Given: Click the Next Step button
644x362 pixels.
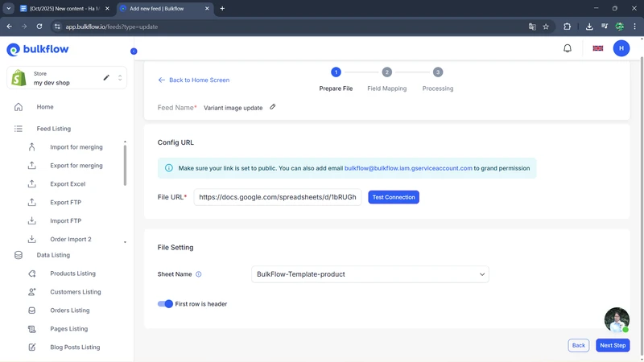Looking at the screenshot, I should click(x=613, y=345).
